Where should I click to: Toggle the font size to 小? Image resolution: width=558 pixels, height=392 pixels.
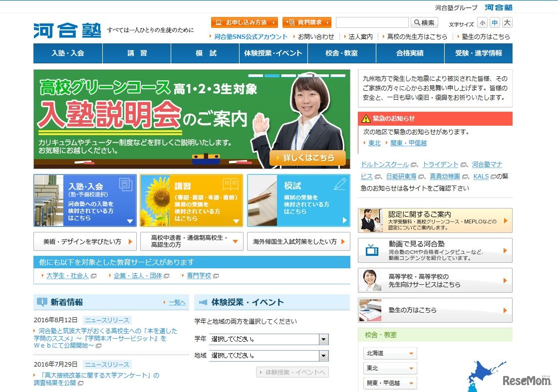(482, 22)
